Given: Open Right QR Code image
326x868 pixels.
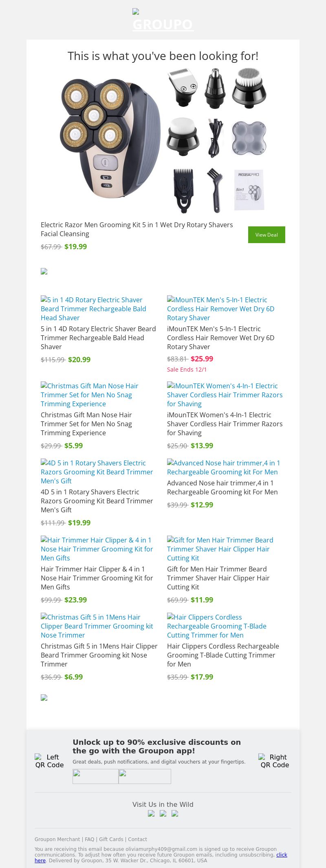Looking at the screenshot, I should 275,761.
